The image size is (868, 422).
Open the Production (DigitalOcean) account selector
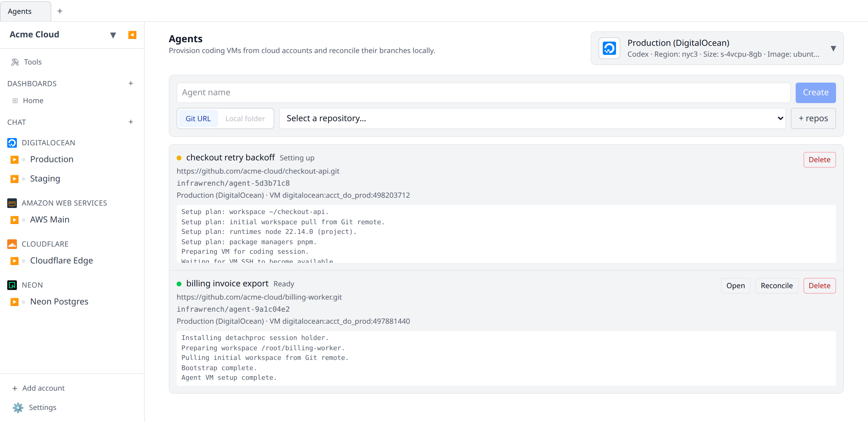717,48
